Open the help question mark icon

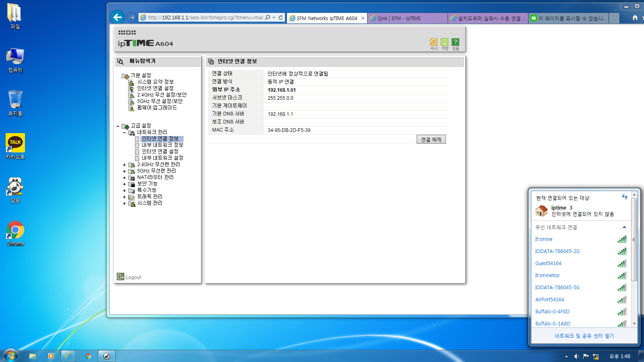point(455,42)
